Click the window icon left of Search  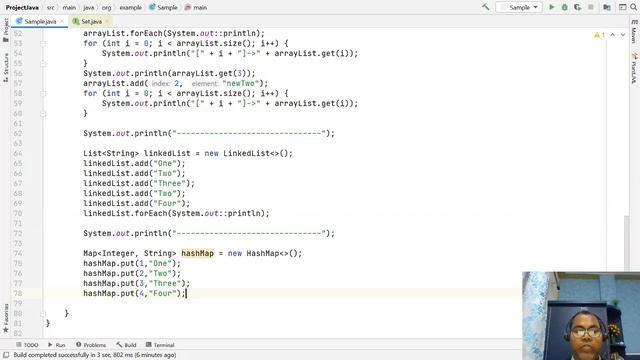(x=622, y=7)
